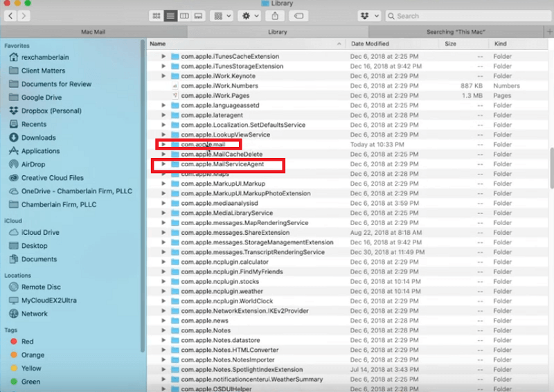Sort by the Date Modified column
Viewport: 554px width, 392px height.
(392, 44)
